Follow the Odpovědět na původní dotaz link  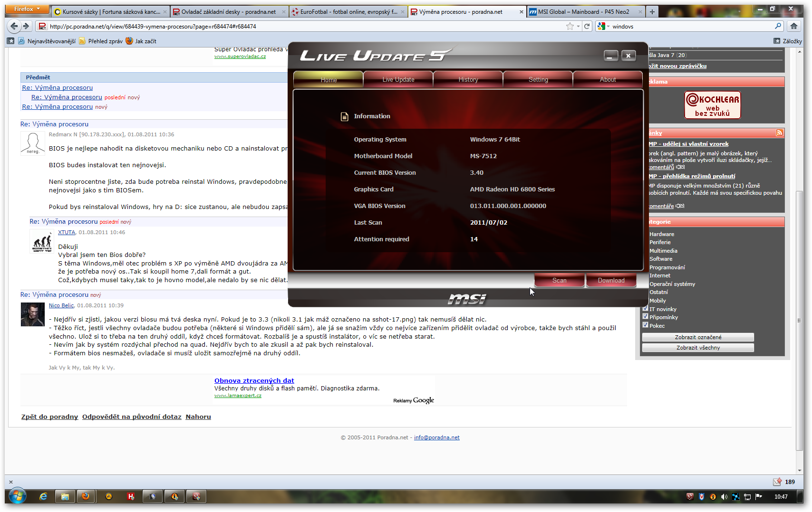[x=132, y=417]
